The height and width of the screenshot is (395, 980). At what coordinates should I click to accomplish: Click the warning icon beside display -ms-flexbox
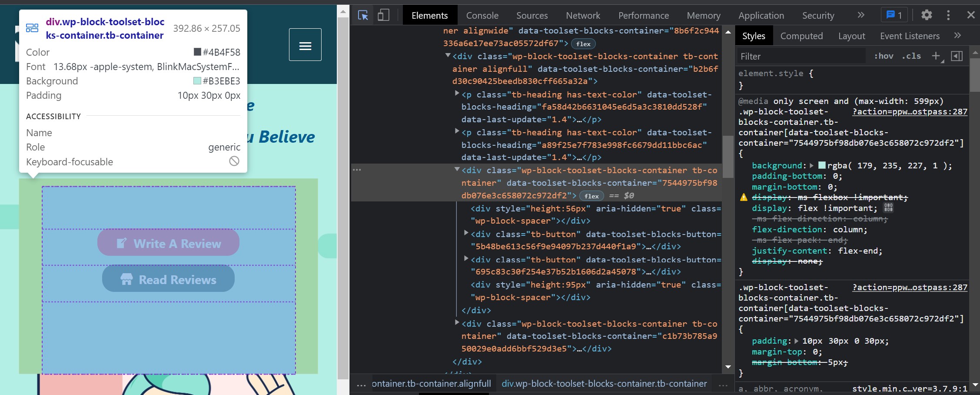[744, 197]
